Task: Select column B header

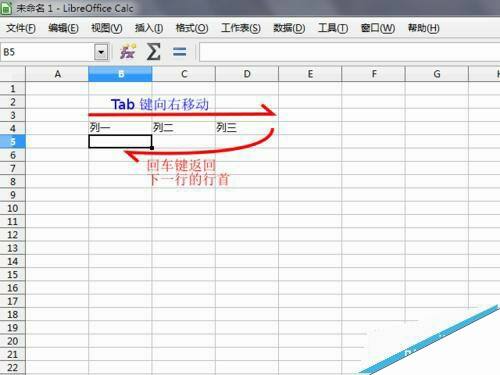Action: (120, 74)
